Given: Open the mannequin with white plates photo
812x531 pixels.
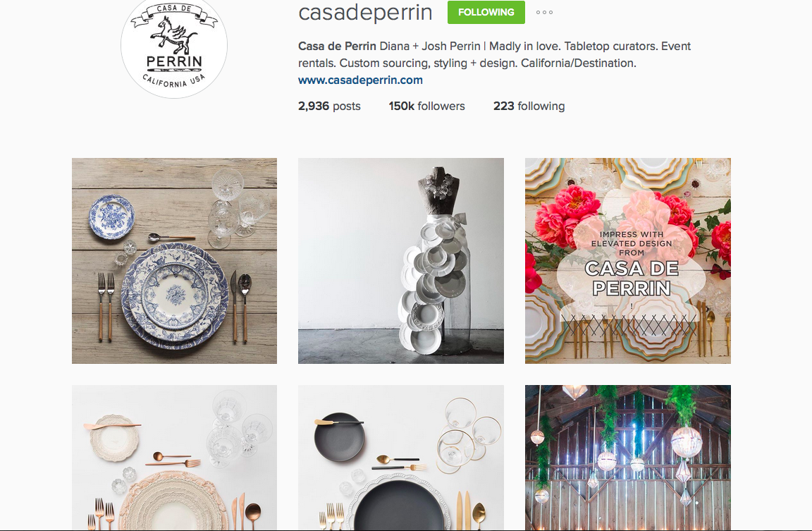Looking at the screenshot, I should [x=401, y=261].
